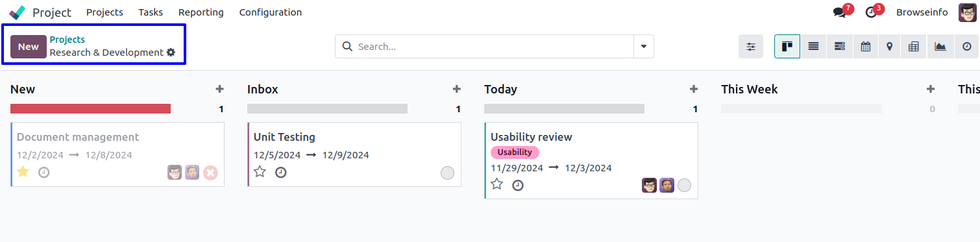
Task: Switch to the map view
Action: pyautogui.click(x=889, y=47)
